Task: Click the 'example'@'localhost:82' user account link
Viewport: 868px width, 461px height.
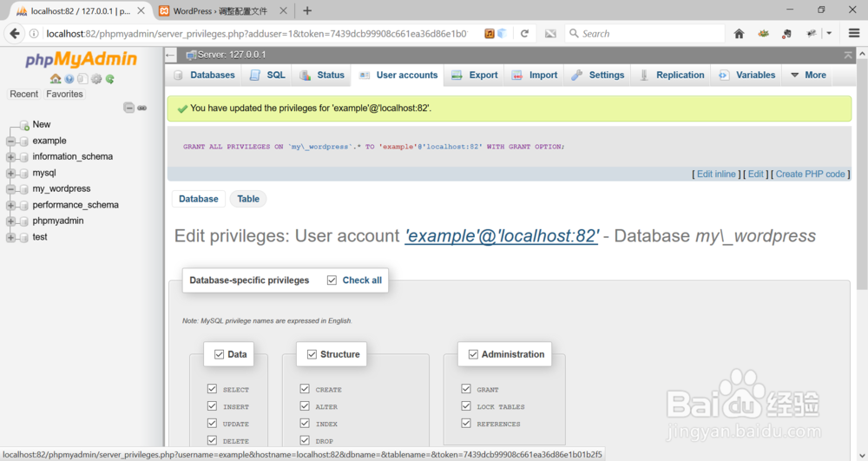Action: coord(502,236)
